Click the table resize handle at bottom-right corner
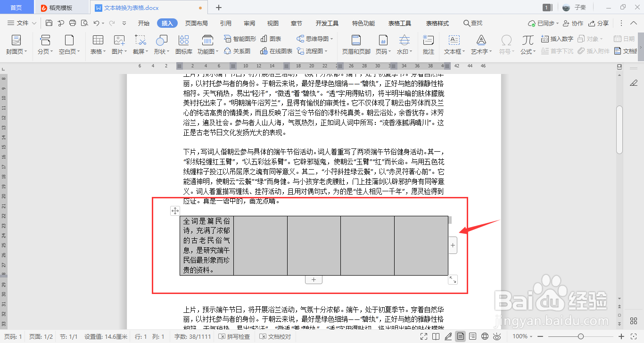Image resolution: width=644 pixels, height=343 pixels. coord(453,280)
